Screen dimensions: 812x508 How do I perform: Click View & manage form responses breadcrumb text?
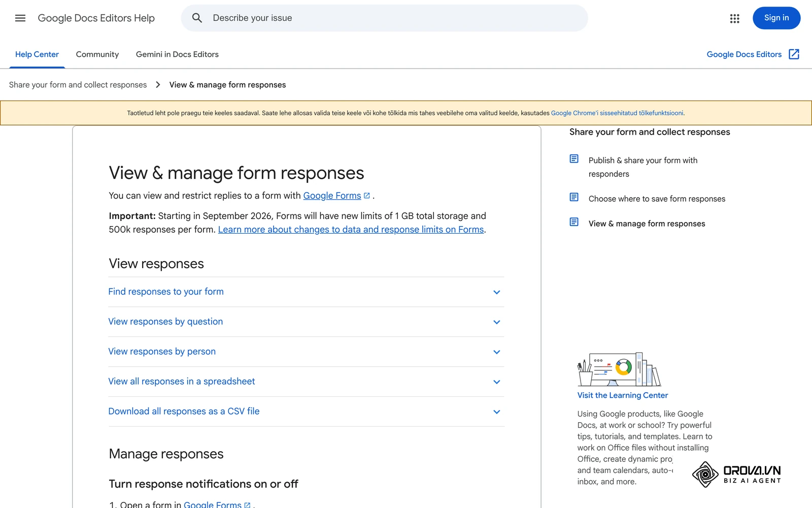[x=227, y=85]
